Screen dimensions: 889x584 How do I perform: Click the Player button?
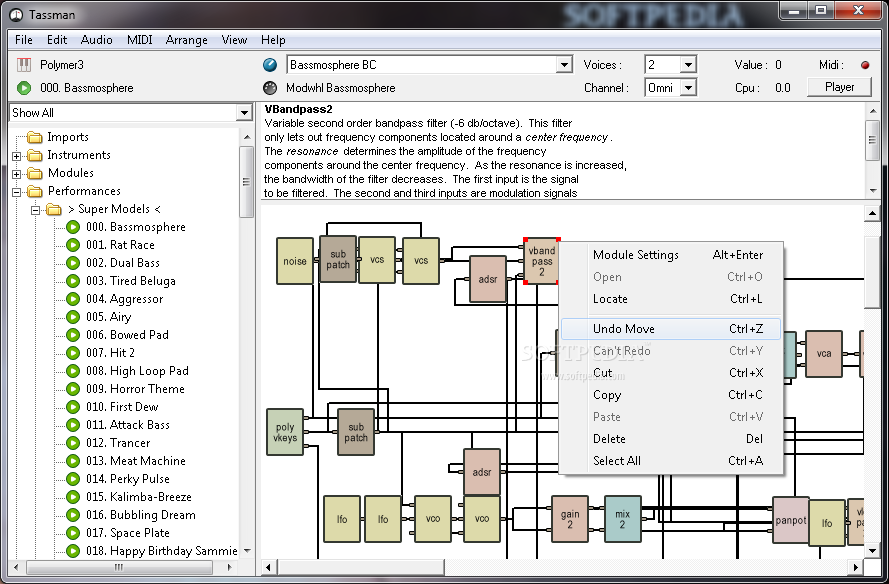839,87
